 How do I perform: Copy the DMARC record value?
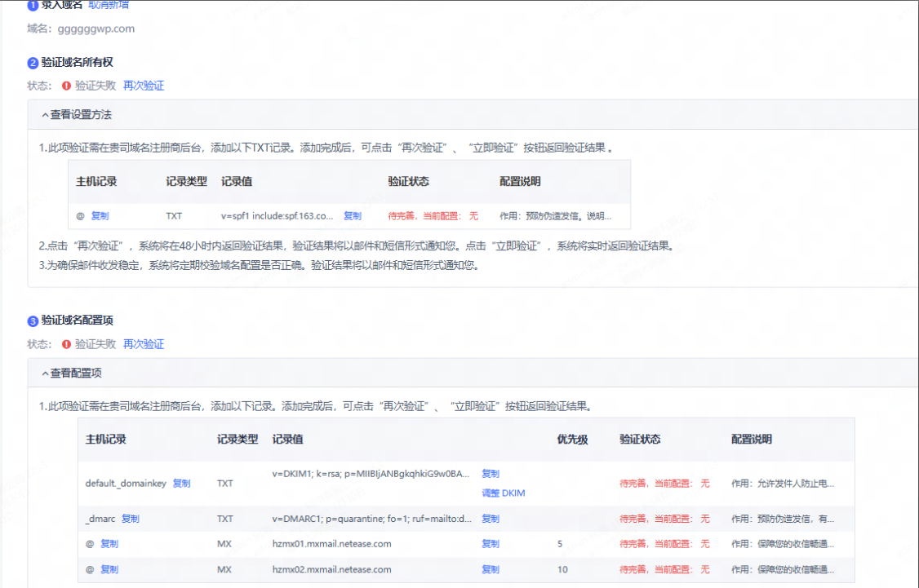491,519
